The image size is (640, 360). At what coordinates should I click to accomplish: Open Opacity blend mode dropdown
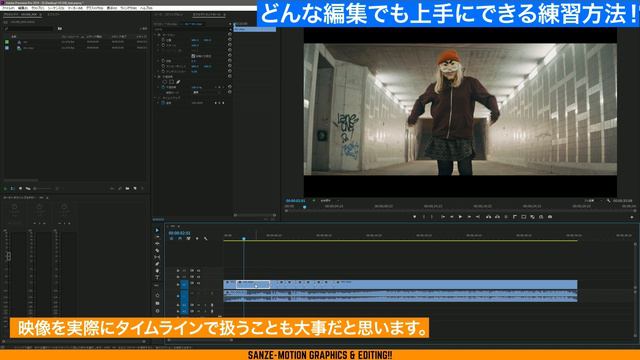point(206,92)
